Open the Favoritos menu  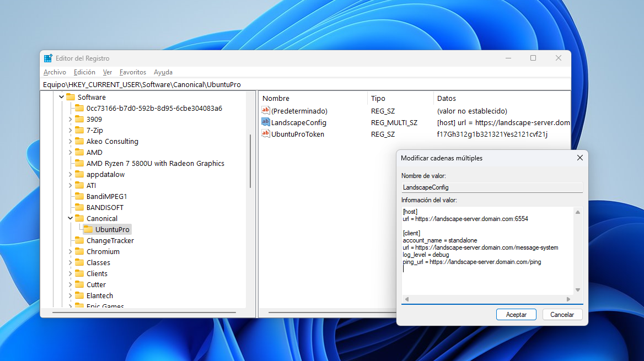click(x=132, y=72)
